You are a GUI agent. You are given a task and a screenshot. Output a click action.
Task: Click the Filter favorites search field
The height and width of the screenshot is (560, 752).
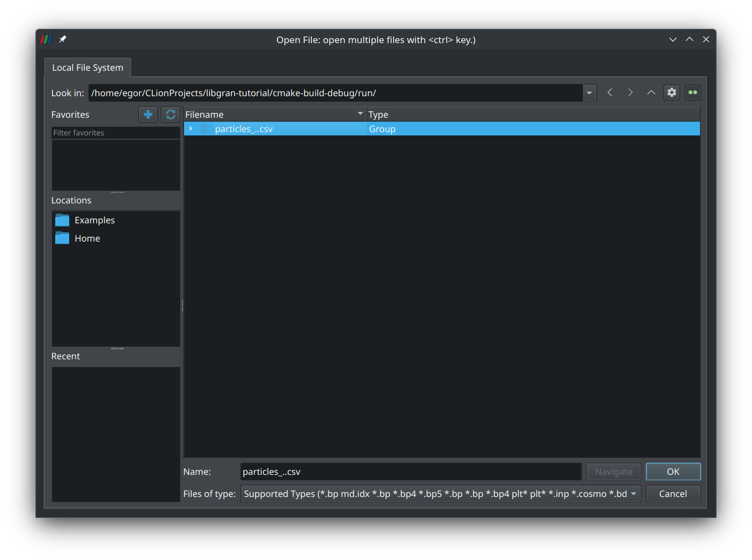click(115, 133)
